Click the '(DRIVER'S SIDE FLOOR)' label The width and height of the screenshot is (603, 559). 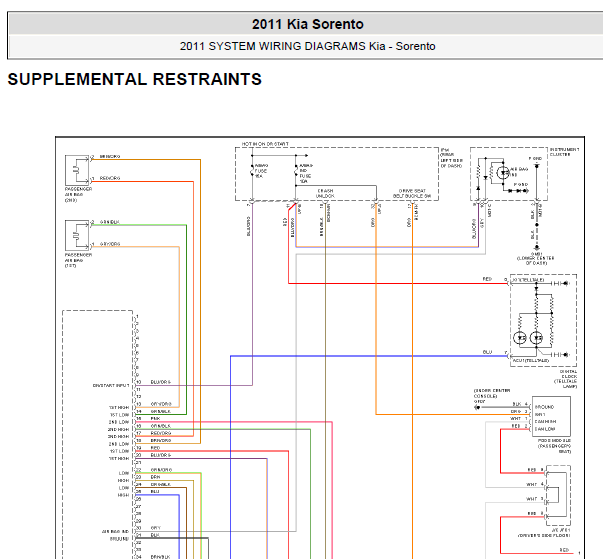click(544, 535)
